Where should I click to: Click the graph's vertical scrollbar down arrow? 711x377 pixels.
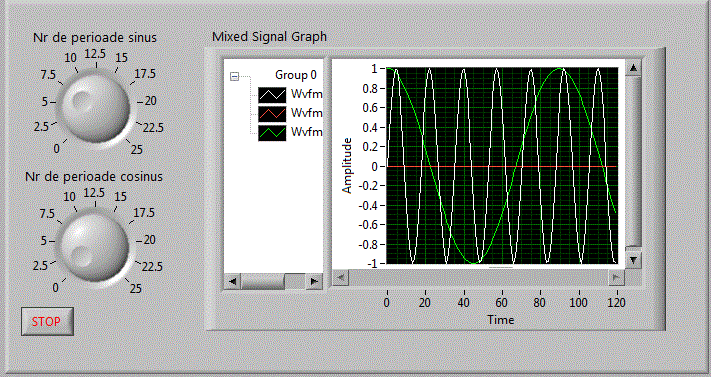(x=633, y=260)
